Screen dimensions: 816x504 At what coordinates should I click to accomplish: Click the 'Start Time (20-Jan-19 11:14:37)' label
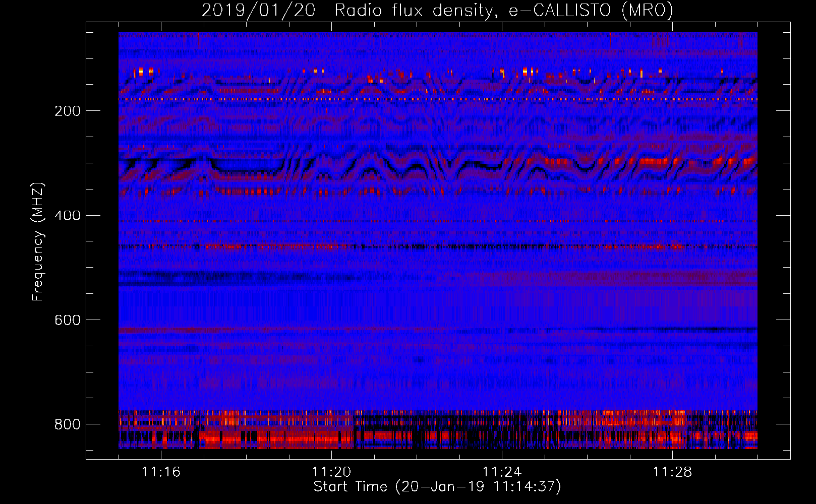pyautogui.click(x=437, y=487)
